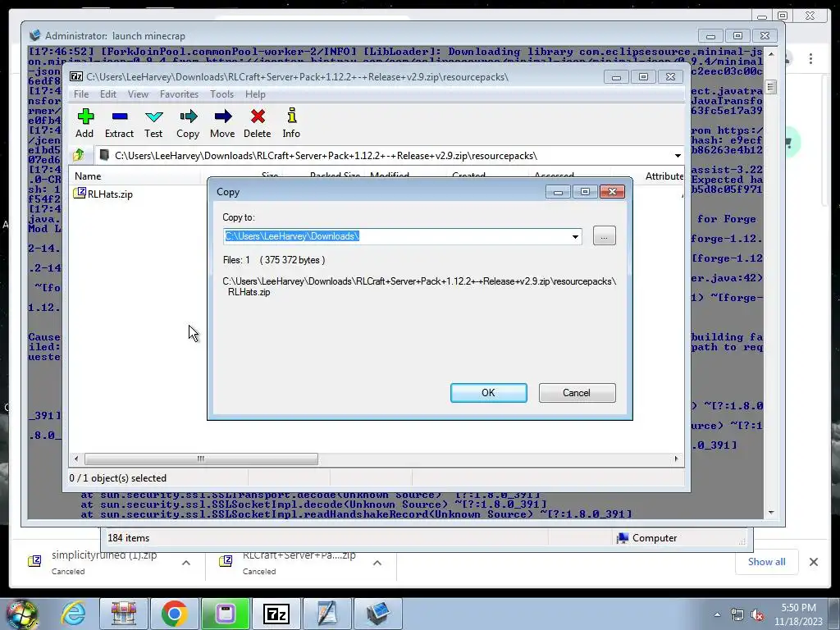This screenshot has width=840, height=630.
Task: Open the Favorites menu in 7-Zip
Action: [x=179, y=94]
